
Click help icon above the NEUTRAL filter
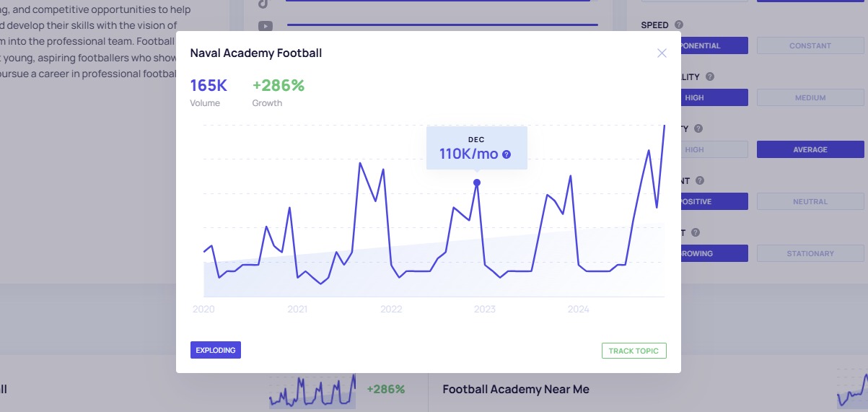point(699,180)
